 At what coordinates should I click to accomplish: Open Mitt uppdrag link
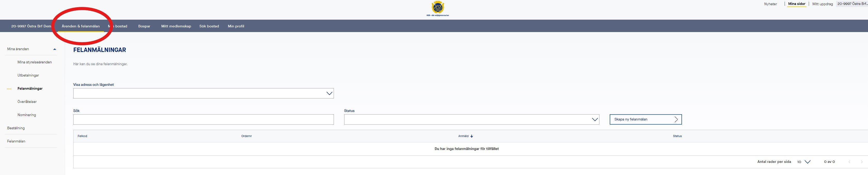coord(822,4)
